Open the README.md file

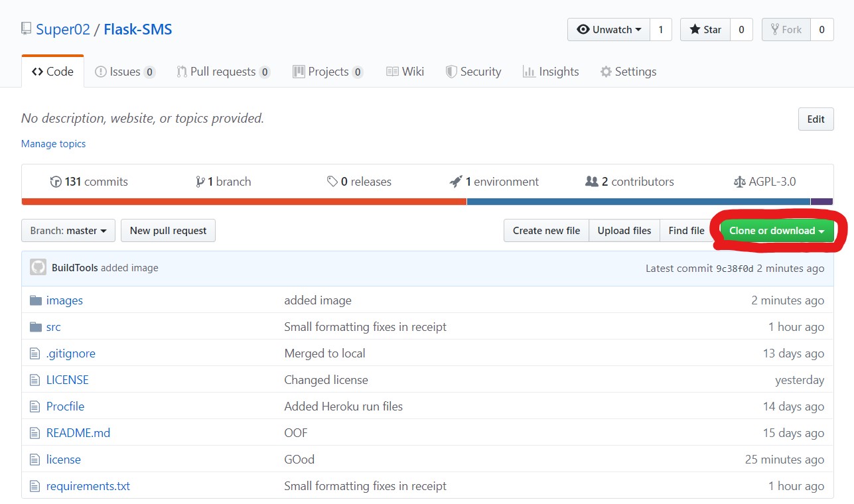78,433
